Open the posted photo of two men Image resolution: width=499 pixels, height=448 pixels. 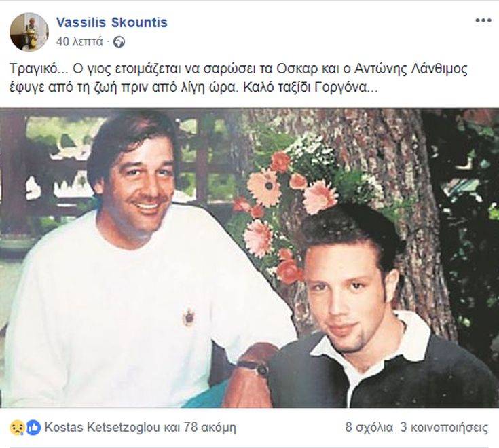pos(250,258)
